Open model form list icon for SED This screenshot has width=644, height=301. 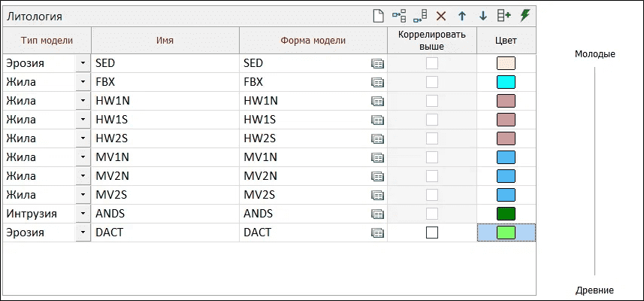click(x=377, y=63)
